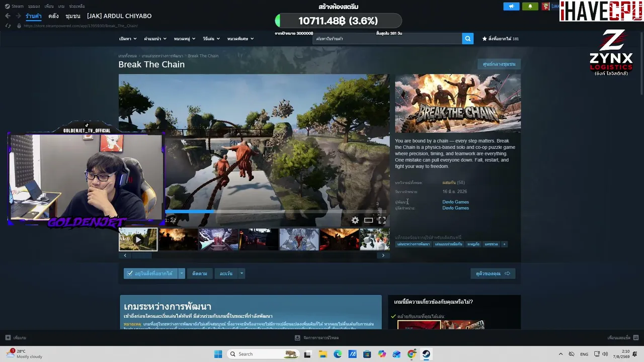Screen dimensions: 644x362
Task: Open the 'เปิดหา' store dropdown
Action: click(x=127, y=39)
